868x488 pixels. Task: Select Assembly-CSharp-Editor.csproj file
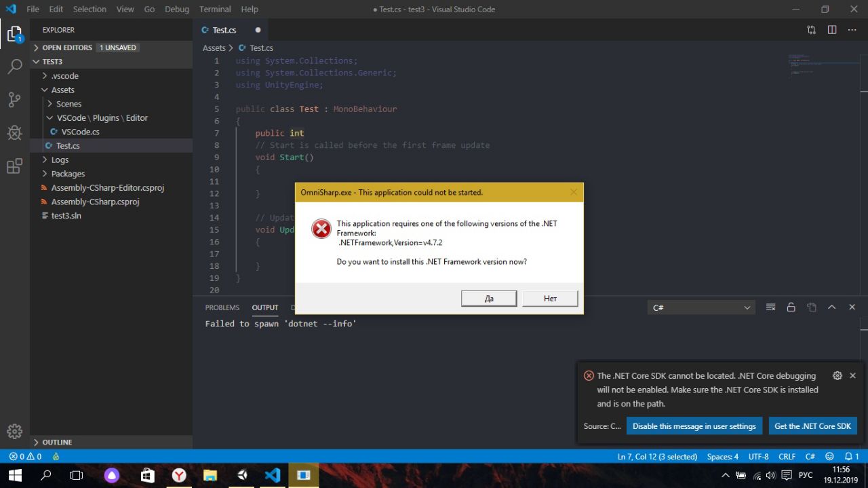pyautogui.click(x=111, y=187)
